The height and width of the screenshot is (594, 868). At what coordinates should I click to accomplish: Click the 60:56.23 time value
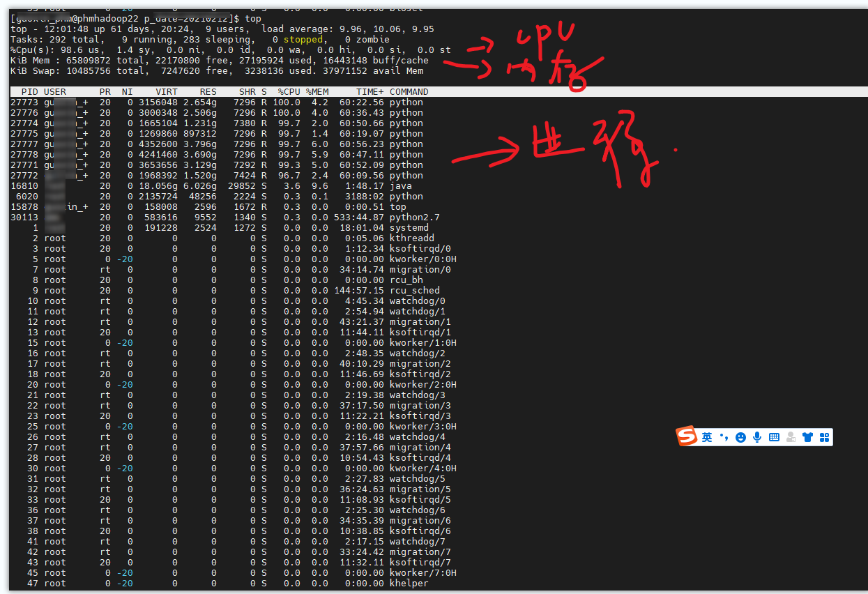pyautogui.click(x=362, y=144)
